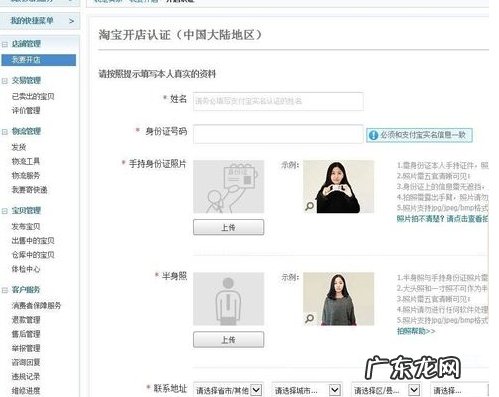Image resolution: width=499 pixels, height=397 pixels.
Task: Open 已卖出的宝贝 in the sidebar
Action: tap(33, 96)
